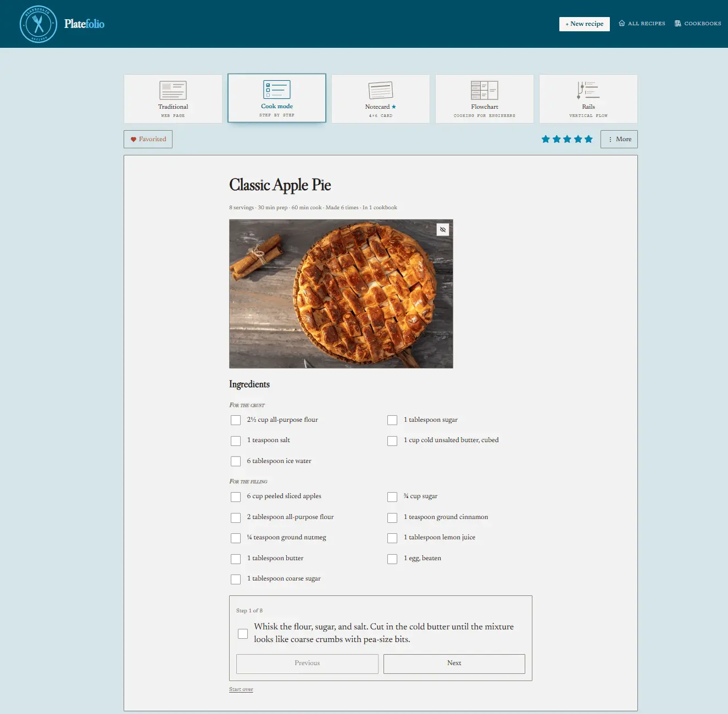
Task: Tick the ¾ cup sugar checkbox
Action: 392,497
